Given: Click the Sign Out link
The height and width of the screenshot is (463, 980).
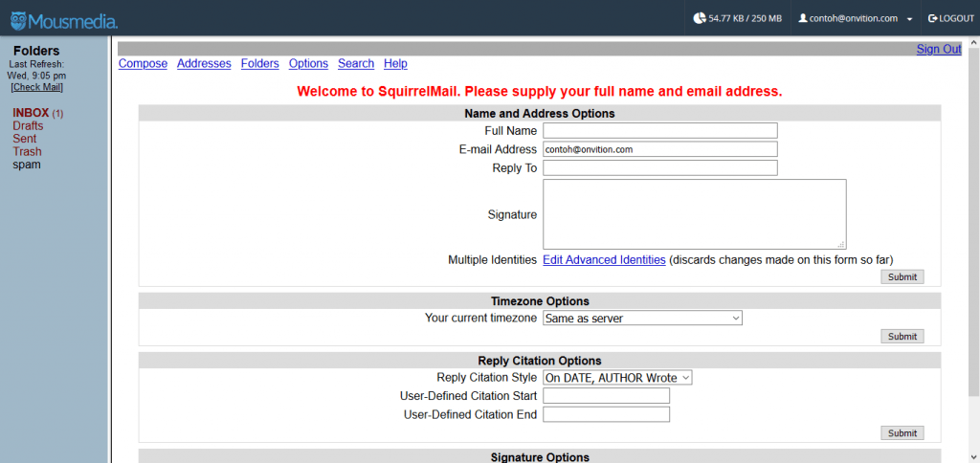Looking at the screenshot, I should pyautogui.click(x=939, y=49).
